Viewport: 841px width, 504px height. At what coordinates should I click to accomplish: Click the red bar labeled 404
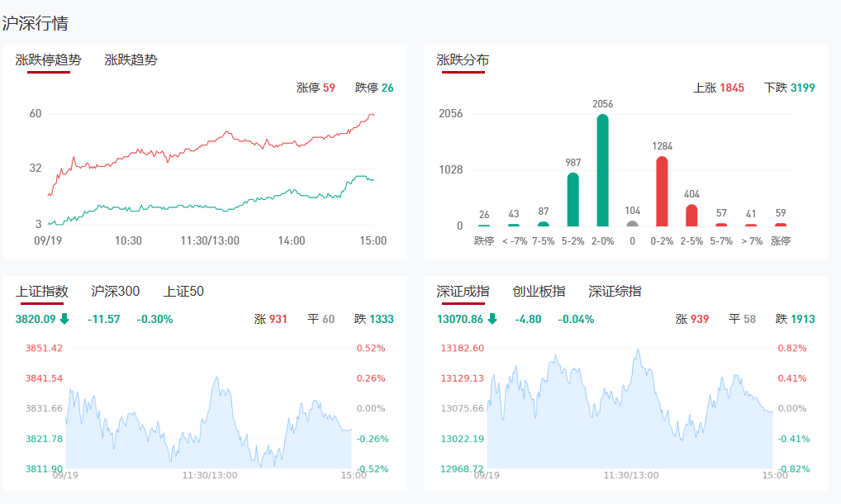[x=691, y=215]
